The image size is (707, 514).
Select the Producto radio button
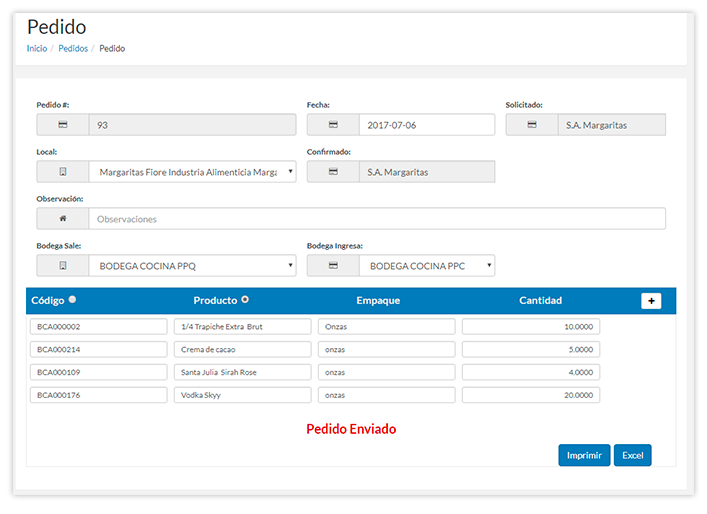point(245,300)
